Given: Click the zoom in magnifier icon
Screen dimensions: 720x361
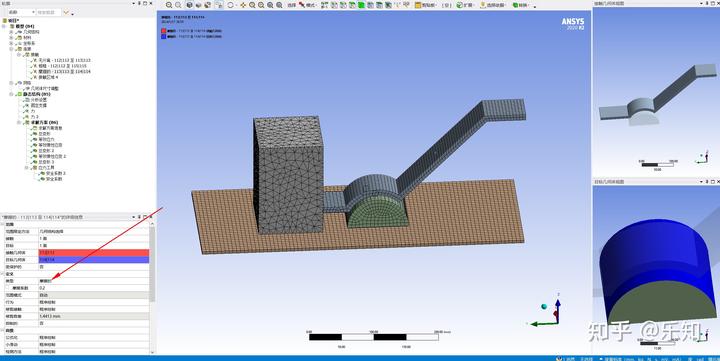Looking at the screenshot, I should tap(169, 5).
